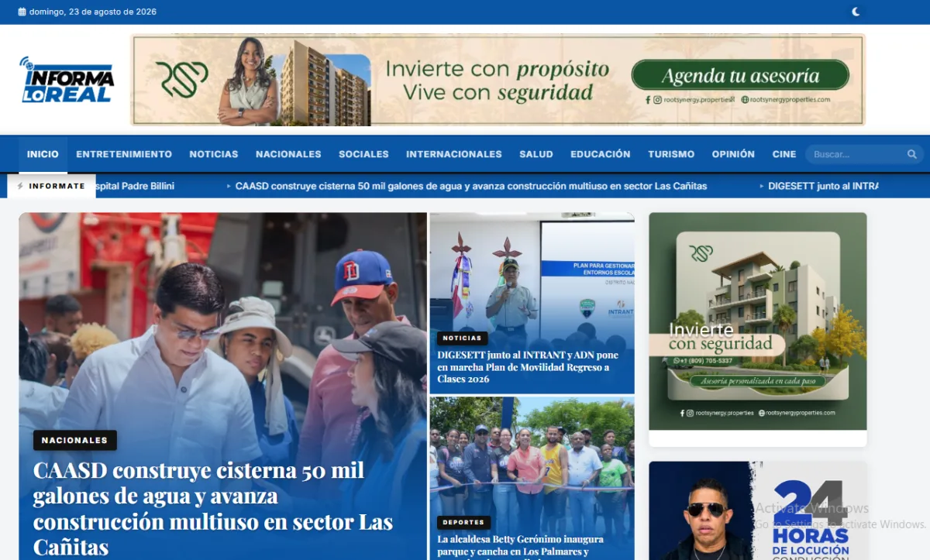This screenshot has width=930, height=560.
Task: Toggle dark mode moon icon
Action: 856,12
